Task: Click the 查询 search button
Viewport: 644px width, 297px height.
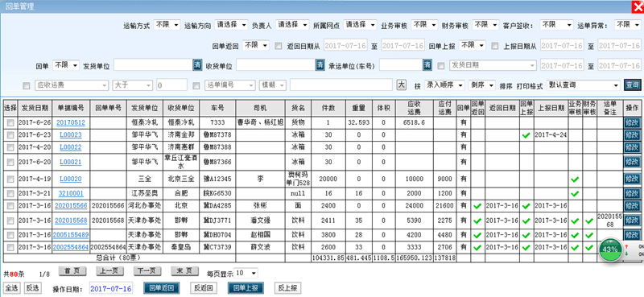Action: (632, 85)
